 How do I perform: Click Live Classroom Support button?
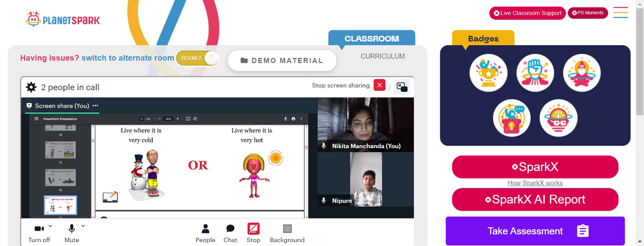click(x=527, y=13)
